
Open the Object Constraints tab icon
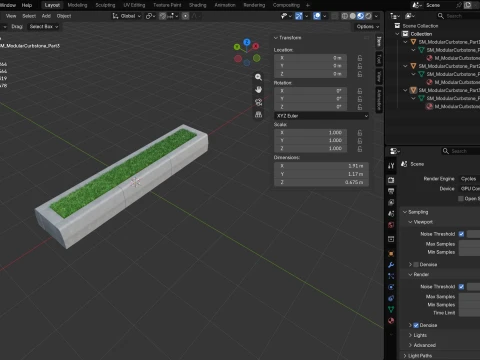(x=391, y=298)
